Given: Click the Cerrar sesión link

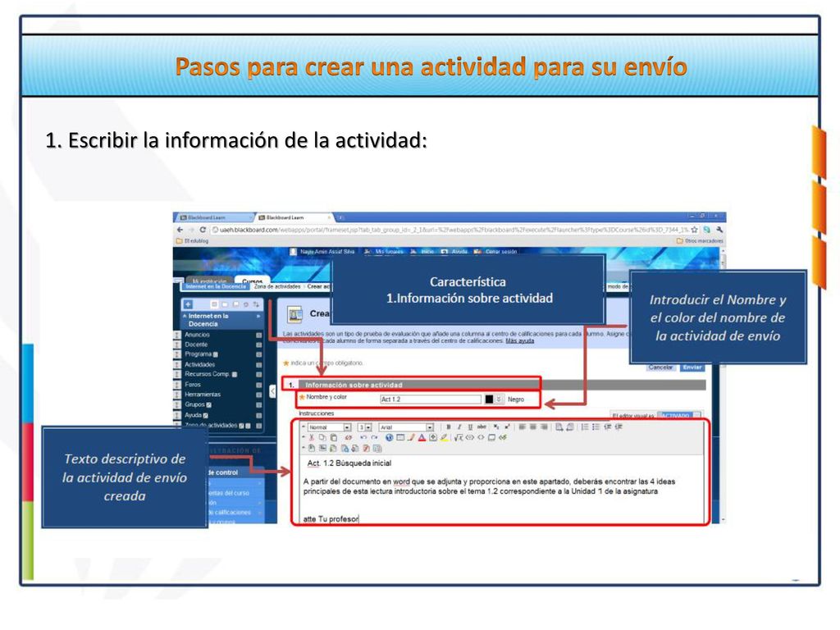Looking at the screenshot, I should pyautogui.click(x=501, y=251).
